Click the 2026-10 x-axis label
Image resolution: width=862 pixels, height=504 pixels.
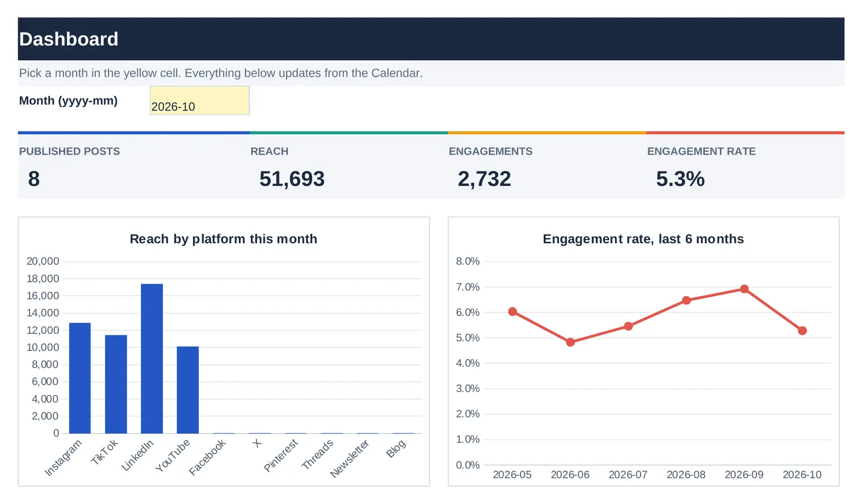click(802, 474)
